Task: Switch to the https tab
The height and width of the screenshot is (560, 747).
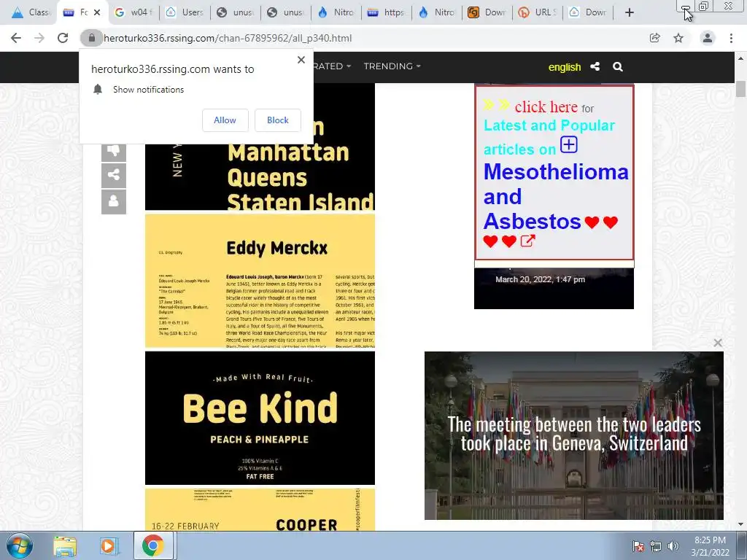Action: [387, 12]
